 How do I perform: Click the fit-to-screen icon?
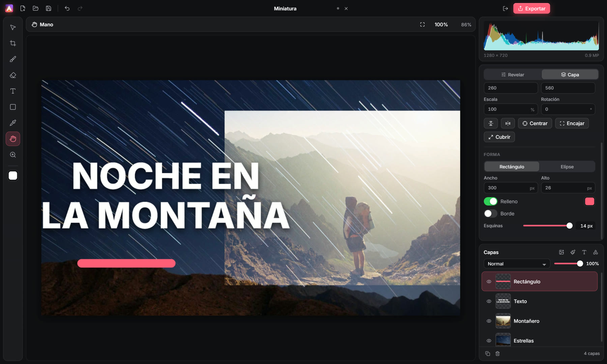[x=422, y=25]
